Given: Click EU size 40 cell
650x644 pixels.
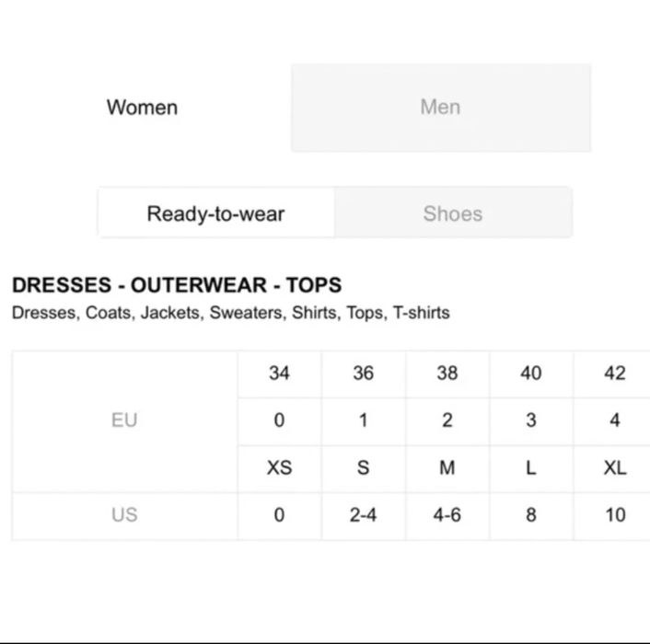Looking at the screenshot, I should coord(531,374).
